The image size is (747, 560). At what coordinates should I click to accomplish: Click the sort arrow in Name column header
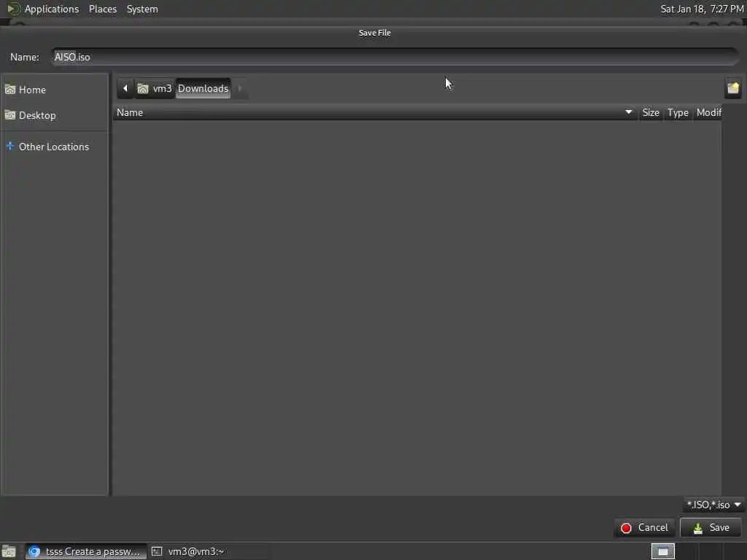(629, 112)
